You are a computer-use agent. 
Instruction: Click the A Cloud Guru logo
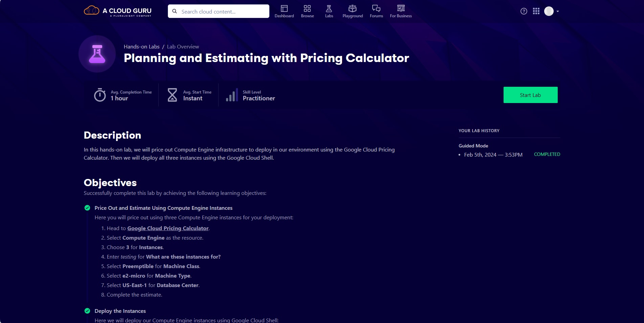pyautogui.click(x=118, y=11)
